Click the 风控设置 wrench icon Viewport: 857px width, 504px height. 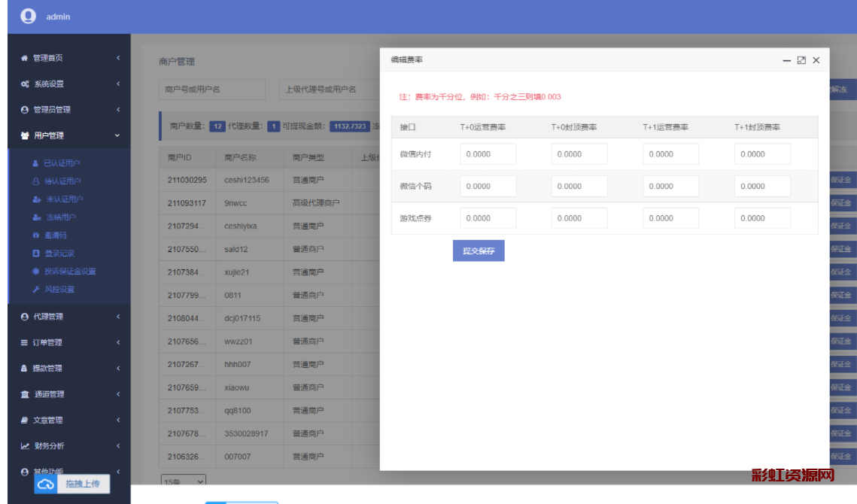[35, 290]
